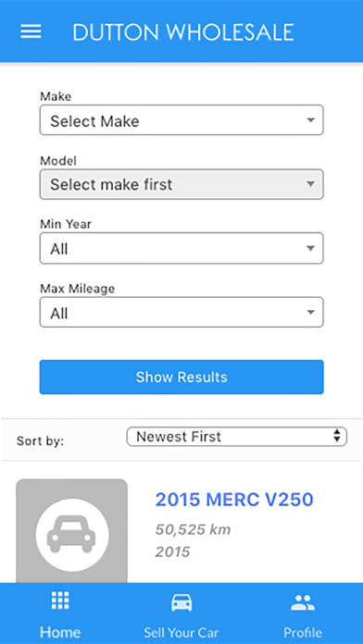Expand the Min Year dropdown
The width and height of the screenshot is (363, 644).
pos(181,248)
